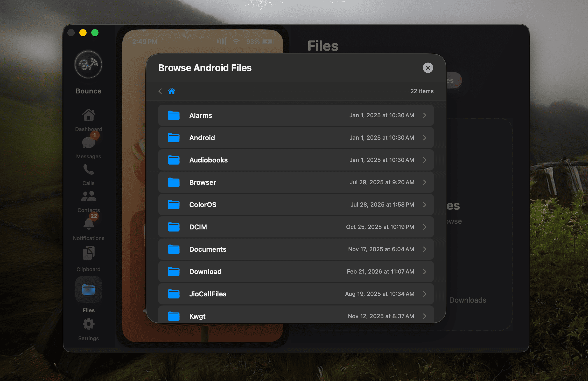Expand the Download folder chevron
588x381 pixels.
click(425, 271)
